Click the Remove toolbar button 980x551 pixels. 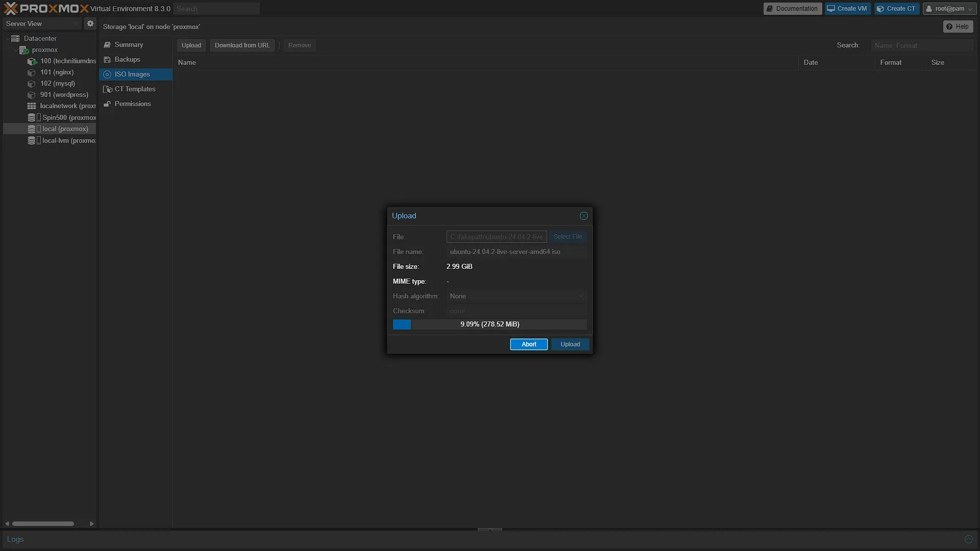pyautogui.click(x=300, y=45)
